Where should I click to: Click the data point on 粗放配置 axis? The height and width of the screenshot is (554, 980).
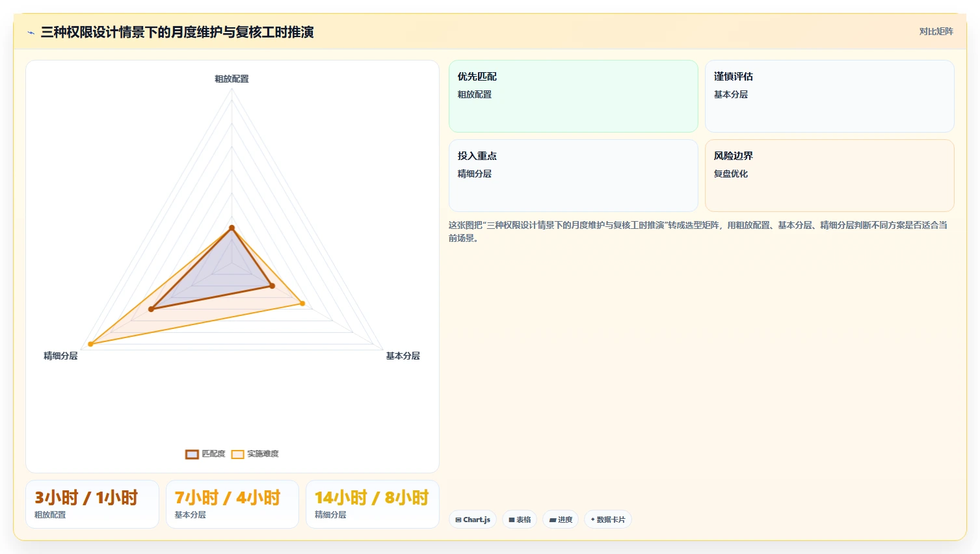pyautogui.click(x=232, y=228)
